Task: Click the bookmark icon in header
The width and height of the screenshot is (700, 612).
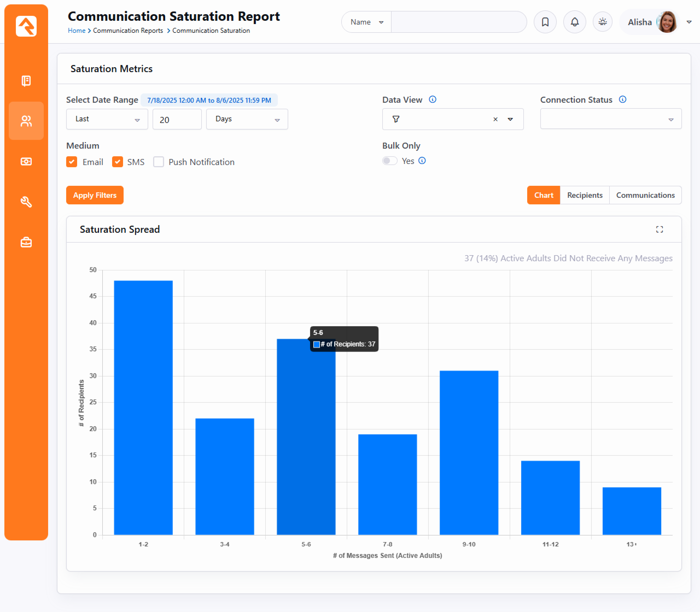Action: tap(545, 22)
